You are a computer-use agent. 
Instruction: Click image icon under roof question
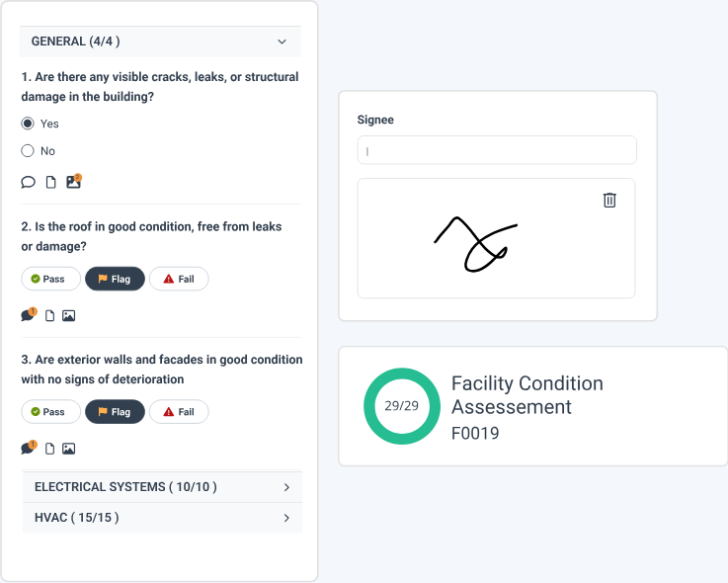(68, 315)
